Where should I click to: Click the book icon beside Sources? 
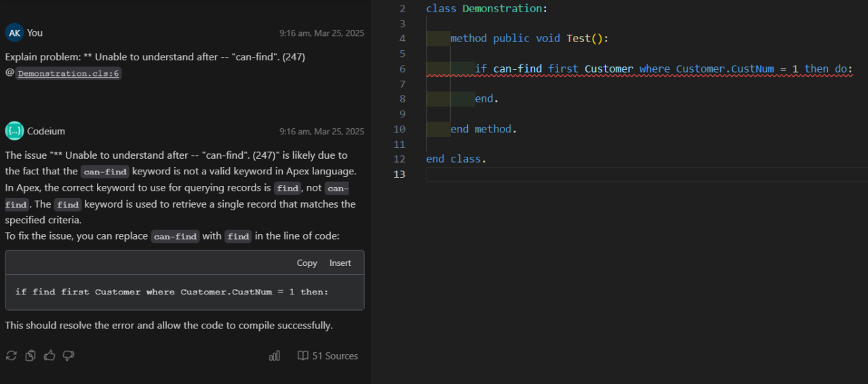point(303,356)
